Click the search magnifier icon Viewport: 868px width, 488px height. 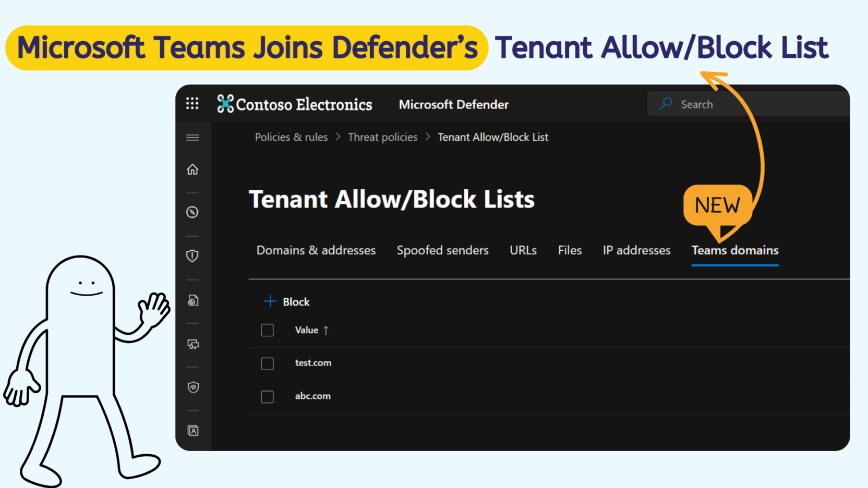(x=666, y=104)
